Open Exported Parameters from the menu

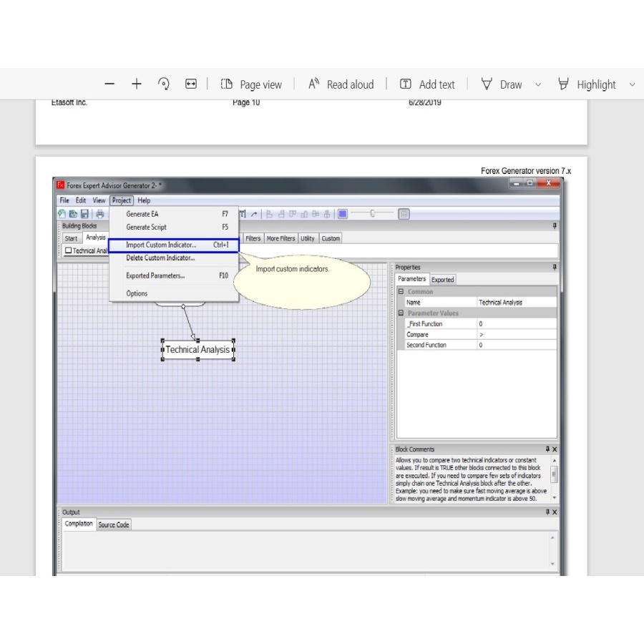pos(174,275)
